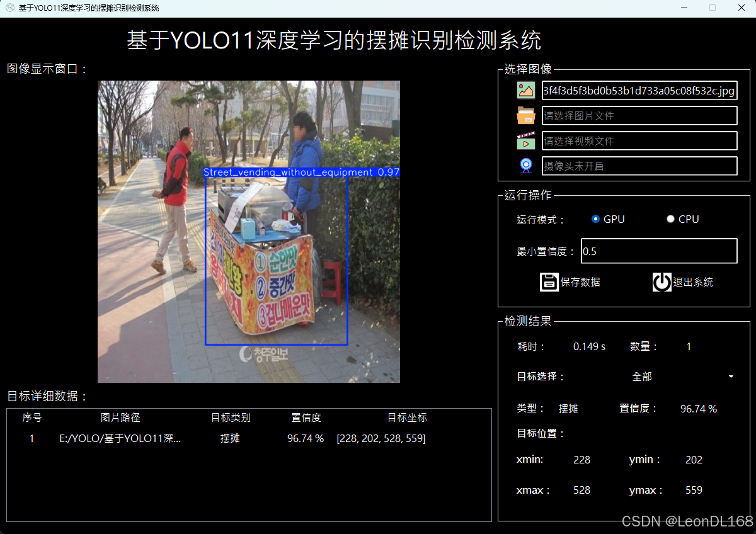The height and width of the screenshot is (534, 756).
Task: Click the 类型 value 摆摊 in results
Action: click(568, 409)
